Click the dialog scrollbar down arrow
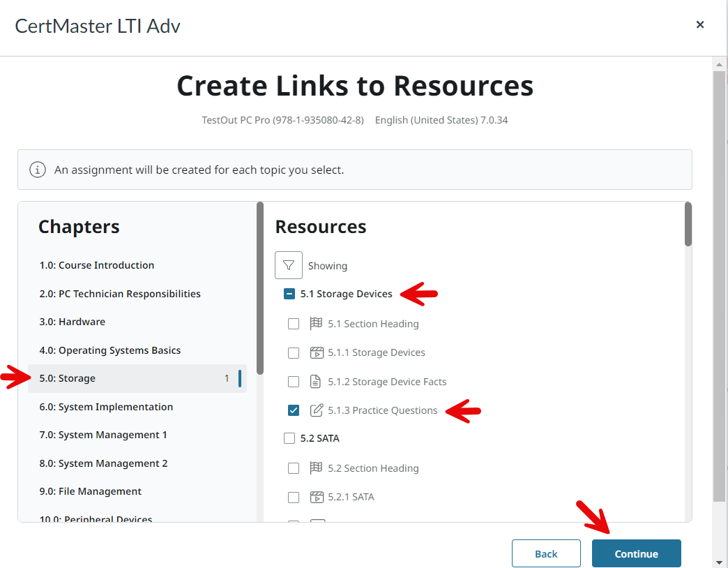Viewport: 728px width, 568px height. pos(719,563)
